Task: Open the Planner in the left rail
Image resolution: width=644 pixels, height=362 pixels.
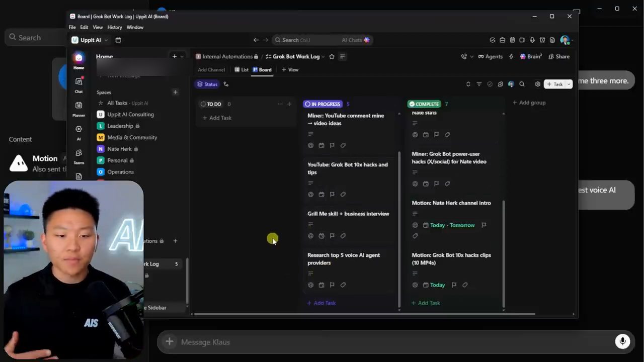Action: pyautogui.click(x=78, y=108)
